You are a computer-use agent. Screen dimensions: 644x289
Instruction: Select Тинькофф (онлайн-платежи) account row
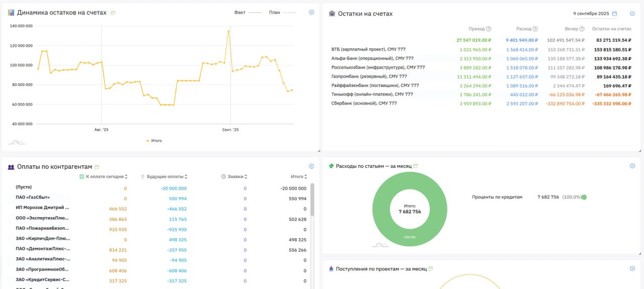click(480, 94)
